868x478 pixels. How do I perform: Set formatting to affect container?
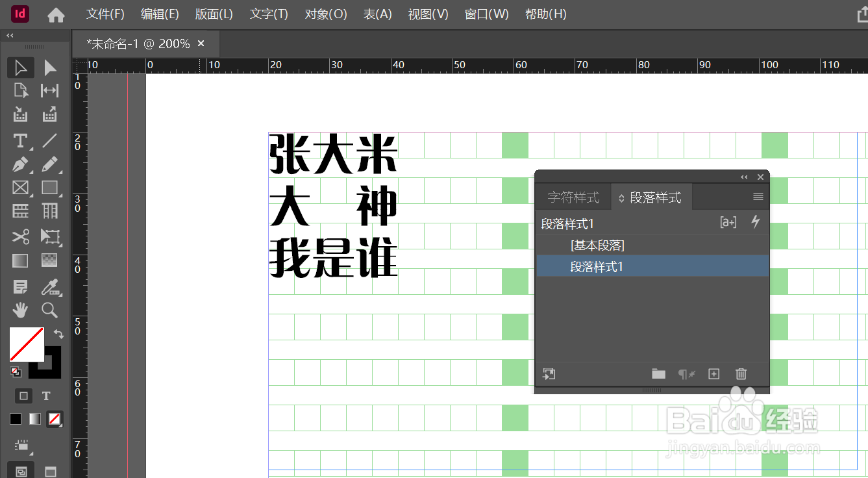coord(24,396)
